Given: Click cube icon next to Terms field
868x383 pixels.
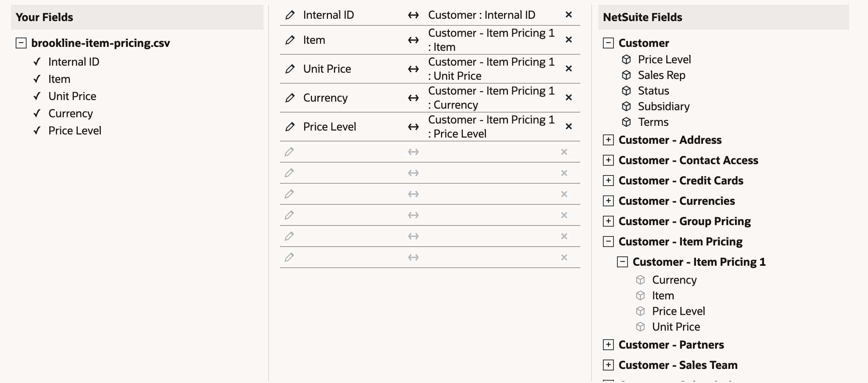Looking at the screenshot, I should point(626,122).
